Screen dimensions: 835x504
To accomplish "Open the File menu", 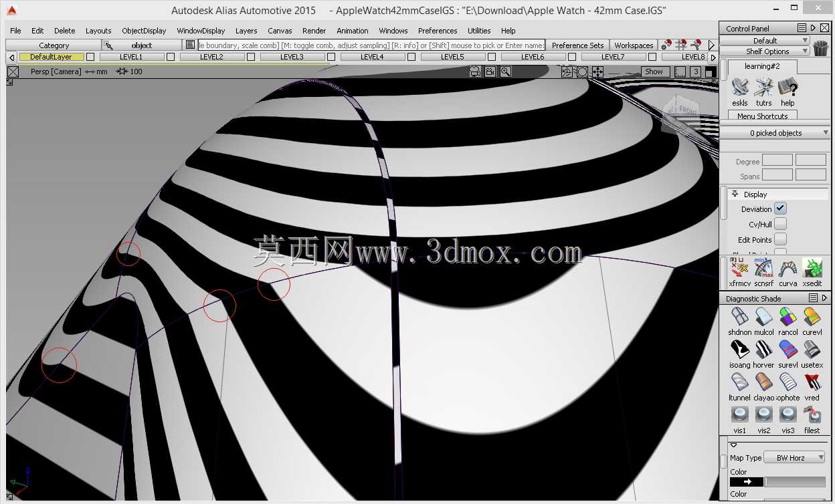I will coord(15,31).
